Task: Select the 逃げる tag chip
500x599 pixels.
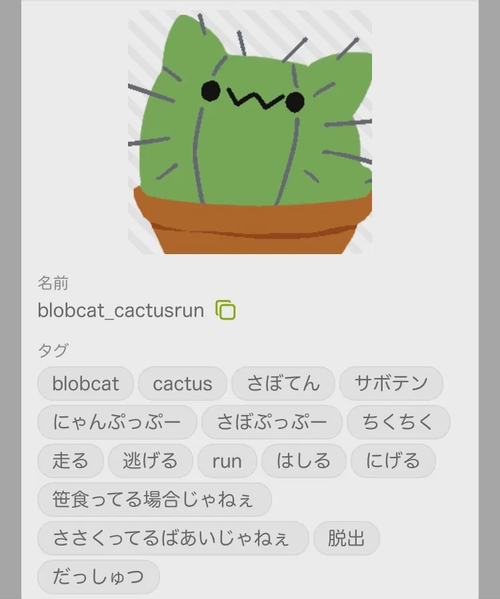Action: coord(150,461)
